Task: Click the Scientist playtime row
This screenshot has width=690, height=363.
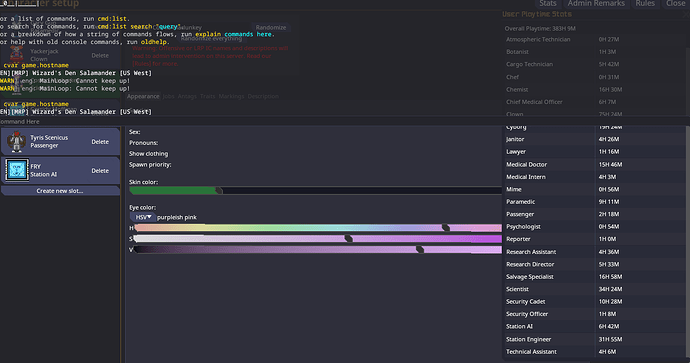Action: pyautogui.click(x=594, y=289)
